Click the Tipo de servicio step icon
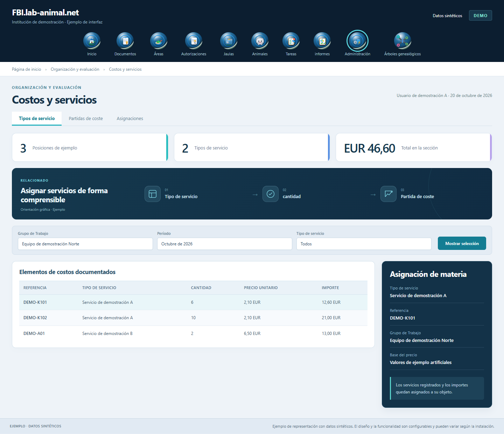 [153, 194]
